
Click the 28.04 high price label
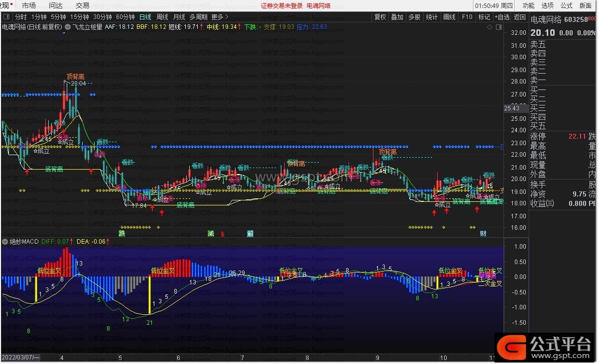pos(79,84)
